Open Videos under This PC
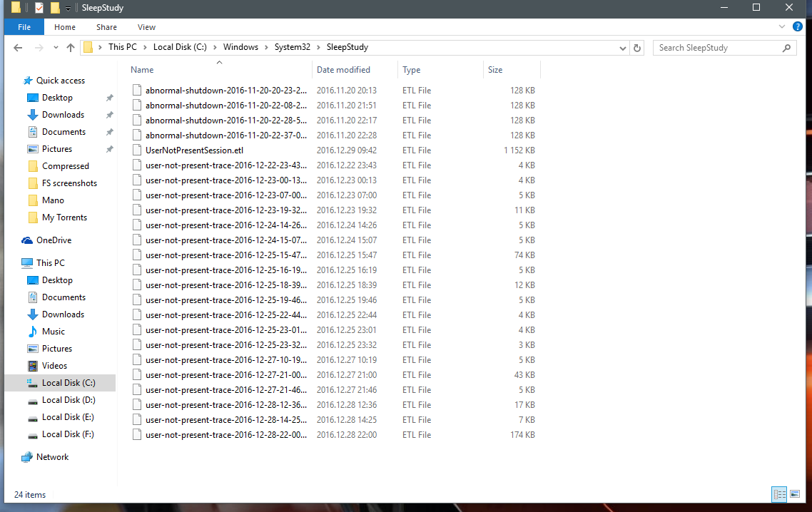Image resolution: width=812 pixels, height=512 pixels. [x=54, y=366]
